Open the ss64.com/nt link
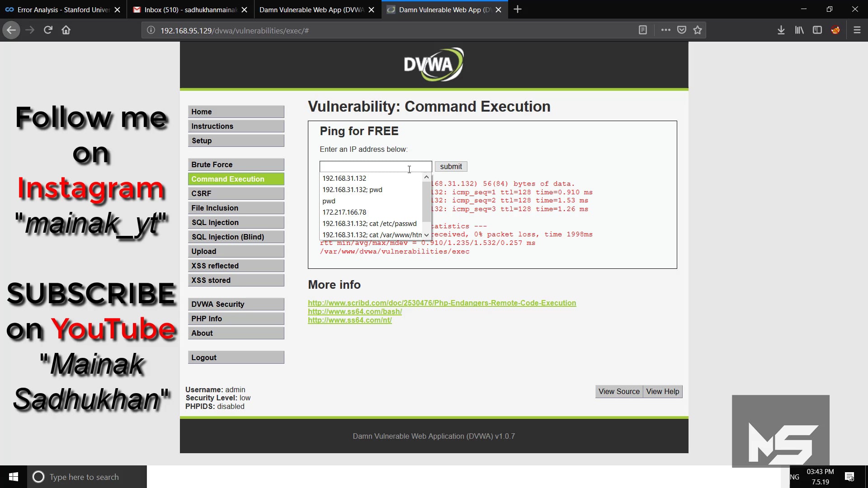This screenshot has height=488, width=868. (x=350, y=320)
